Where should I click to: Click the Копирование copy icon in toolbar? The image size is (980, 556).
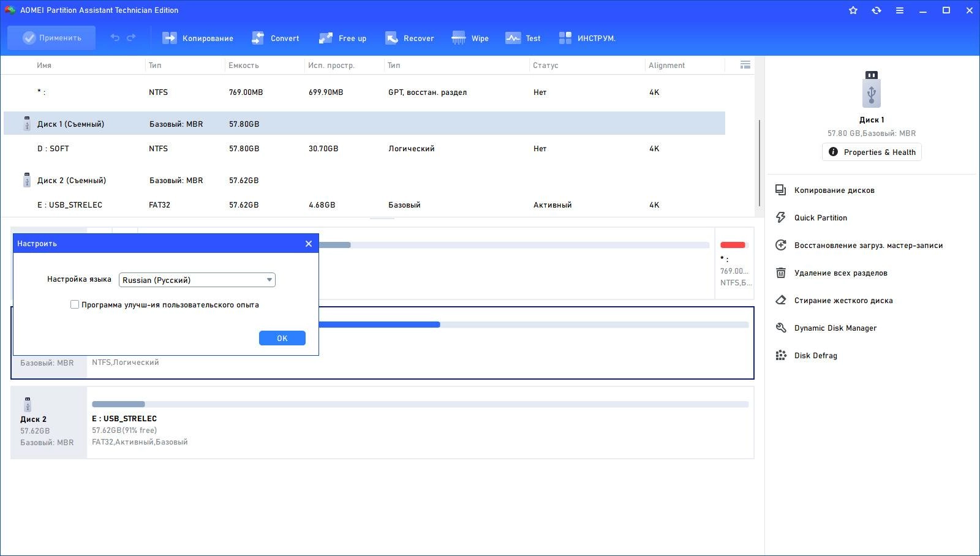(x=169, y=38)
